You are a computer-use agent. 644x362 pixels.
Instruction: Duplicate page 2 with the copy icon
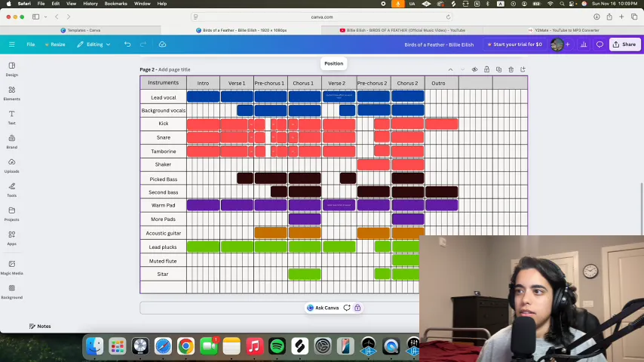tap(498, 69)
